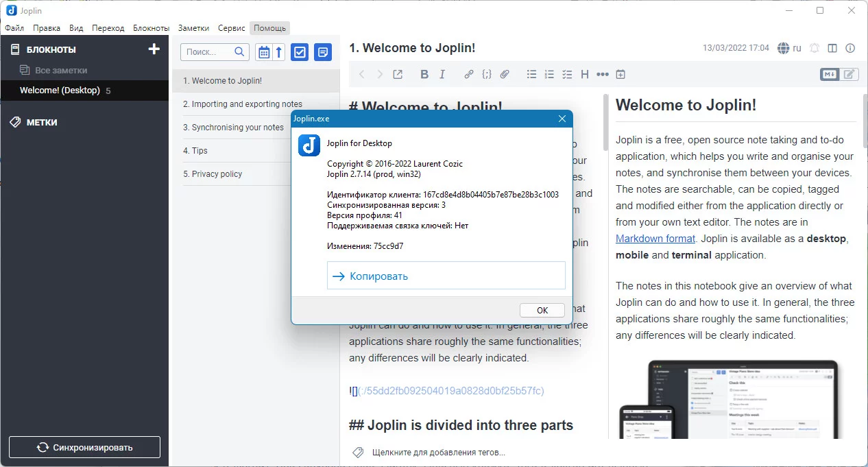This screenshot has height=467, width=868.
Task: Click the МЕТКИ header in sidebar
Action: [42, 122]
